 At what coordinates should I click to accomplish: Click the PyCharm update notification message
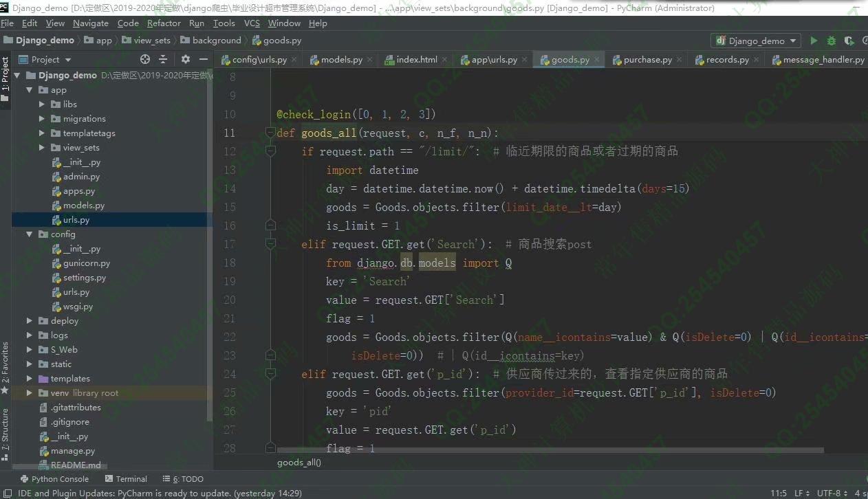click(x=160, y=493)
